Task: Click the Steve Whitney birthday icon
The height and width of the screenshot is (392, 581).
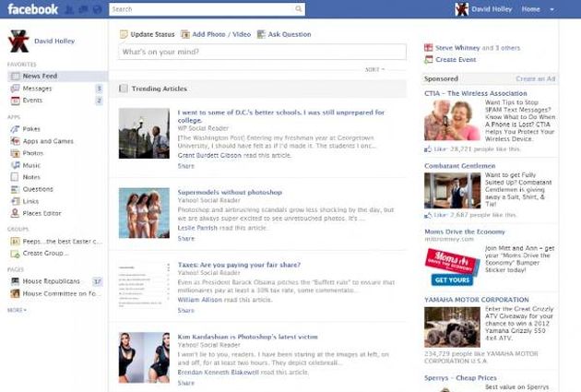Action: click(429, 47)
